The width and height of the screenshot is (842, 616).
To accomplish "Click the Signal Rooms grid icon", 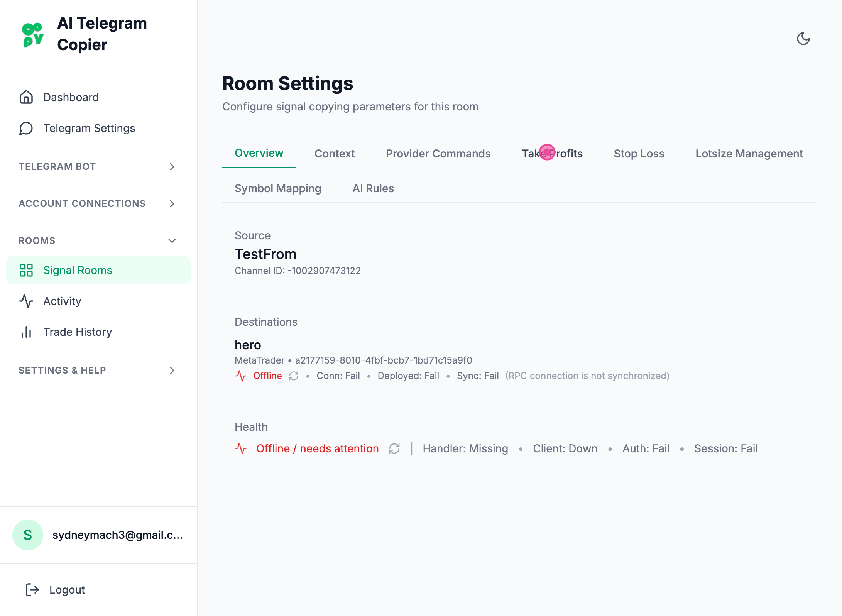I will [26, 270].
